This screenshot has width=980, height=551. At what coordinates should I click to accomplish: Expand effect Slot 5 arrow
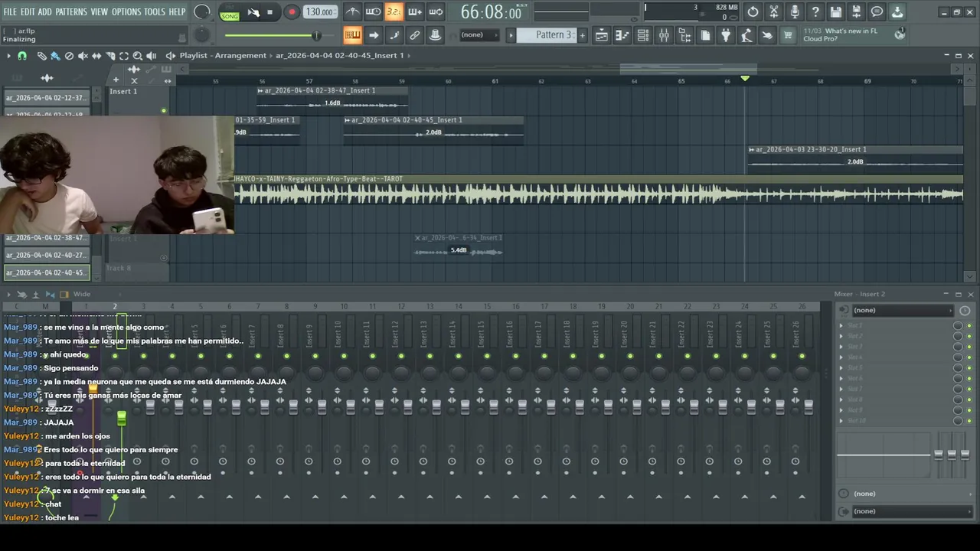(x=841, y=368)
